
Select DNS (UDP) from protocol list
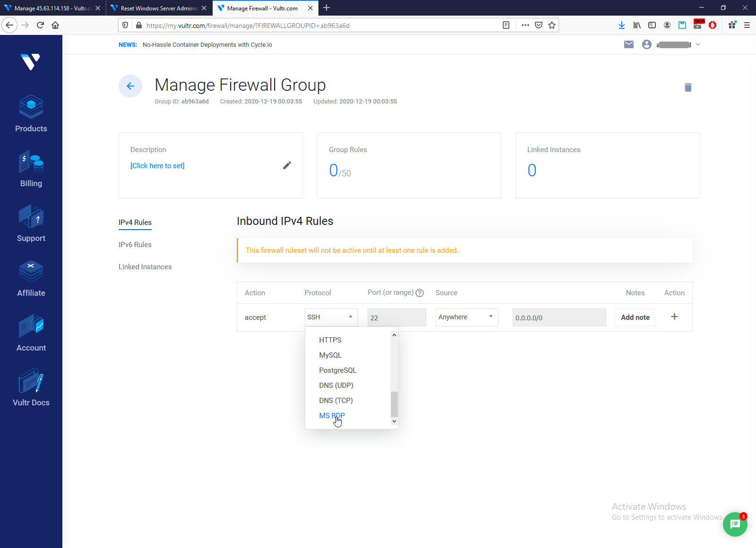coord(336,385)
